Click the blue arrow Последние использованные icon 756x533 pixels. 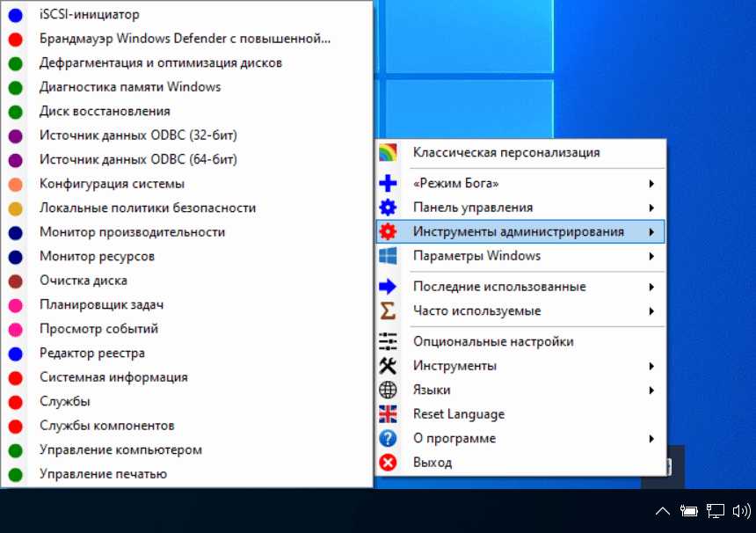(x=388, y=287)
